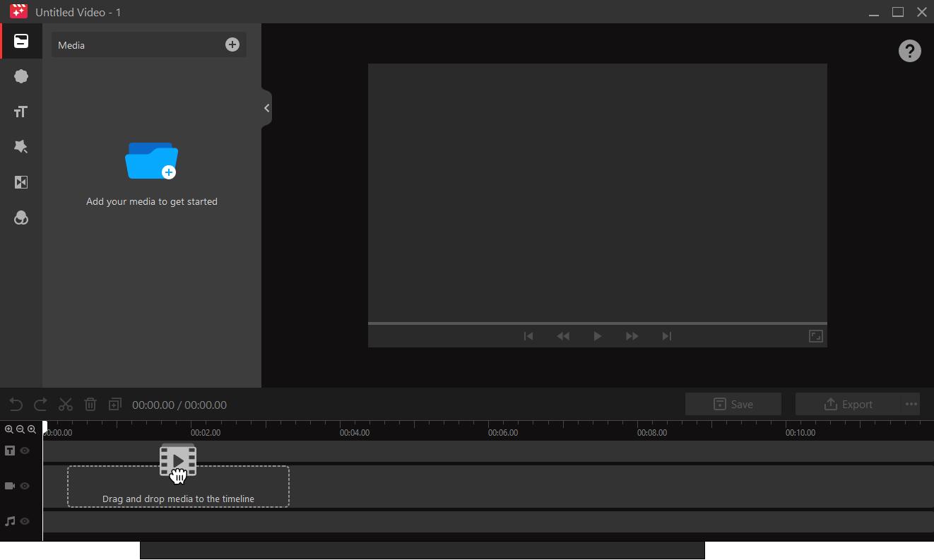Screen dimensions: 934x560
Task: Delete the selected clip with the trash icon
Action: (x=90, y=404)
